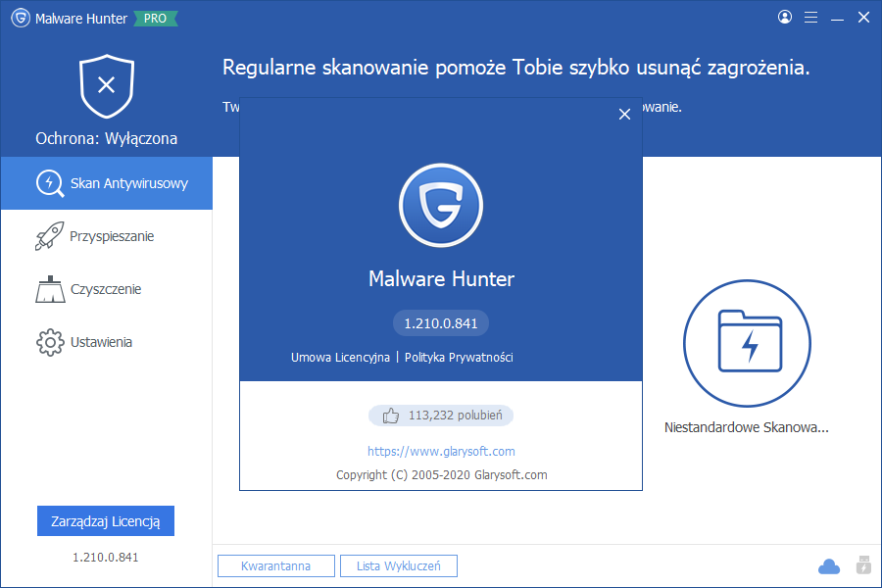Open Kwarantanna
The image size is (882, 588).
[x=276, y=566]
